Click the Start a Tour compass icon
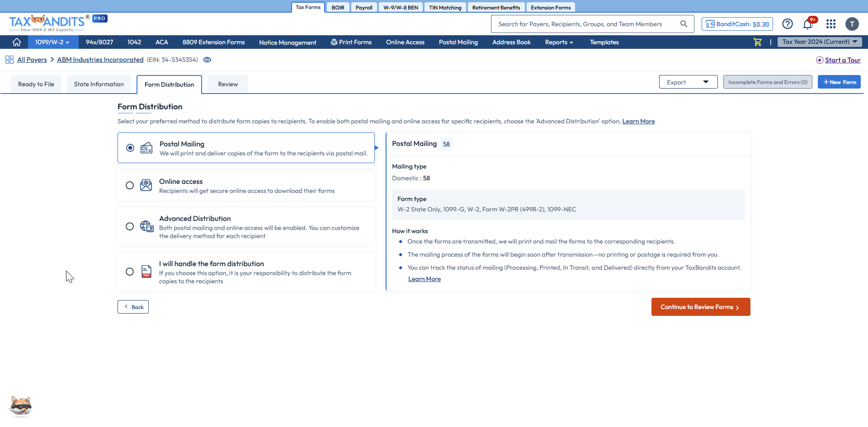Screen dimensions: 868x427 (x=820, y=60)
